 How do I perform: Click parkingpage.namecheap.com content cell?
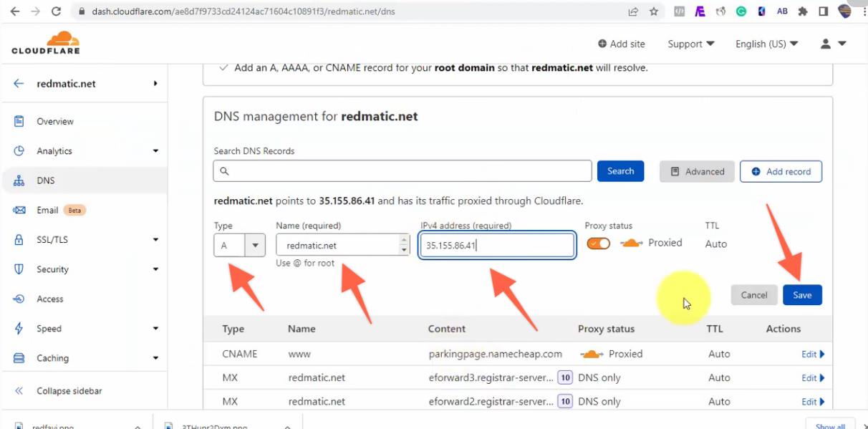pyautogui.click(x=495, y=354)
